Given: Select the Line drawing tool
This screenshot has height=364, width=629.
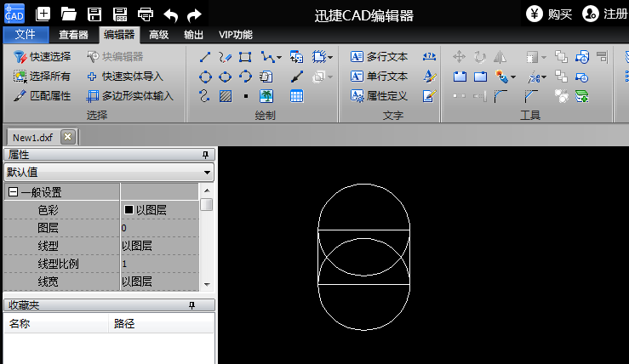Looking at the screenshot, I should (x=204, y=57).
